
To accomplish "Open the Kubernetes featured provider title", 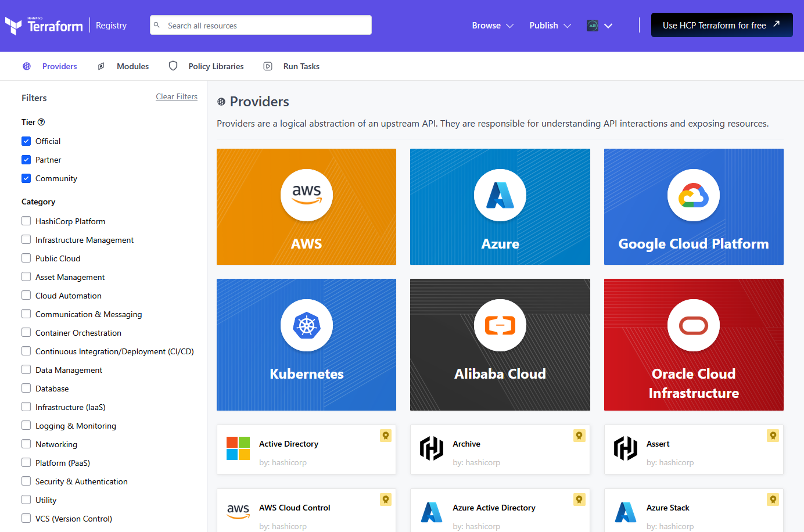I will pos(307,373).
